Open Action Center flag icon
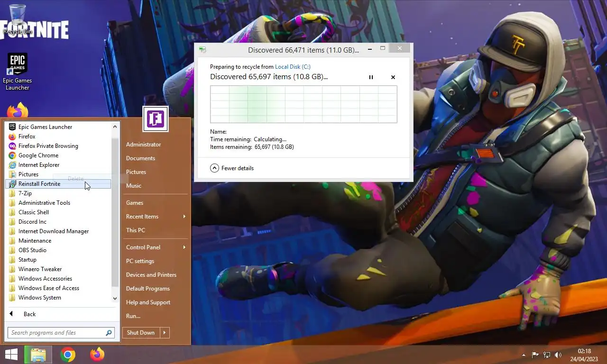Viewport: 607px width, 364px height. click(535, 355)
